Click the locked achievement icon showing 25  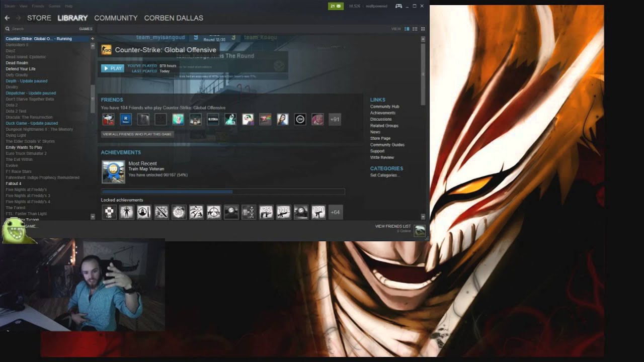point(266,212)
